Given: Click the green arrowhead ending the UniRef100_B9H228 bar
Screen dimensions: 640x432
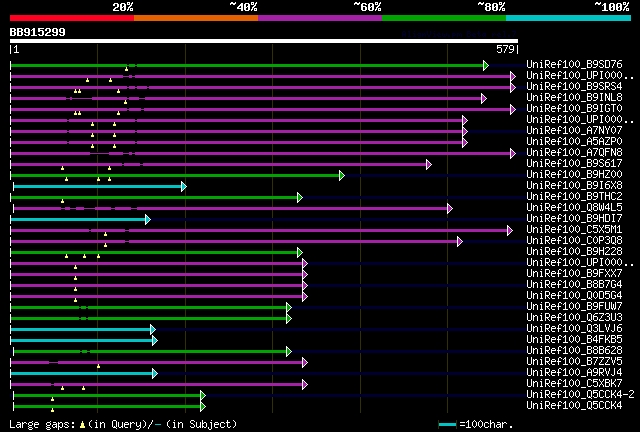Looking at the screenshot, I should 300,253.
